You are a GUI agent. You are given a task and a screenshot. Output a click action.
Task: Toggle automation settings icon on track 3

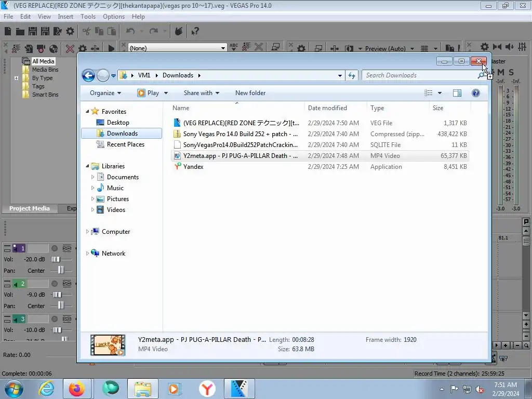coord(67,319)
